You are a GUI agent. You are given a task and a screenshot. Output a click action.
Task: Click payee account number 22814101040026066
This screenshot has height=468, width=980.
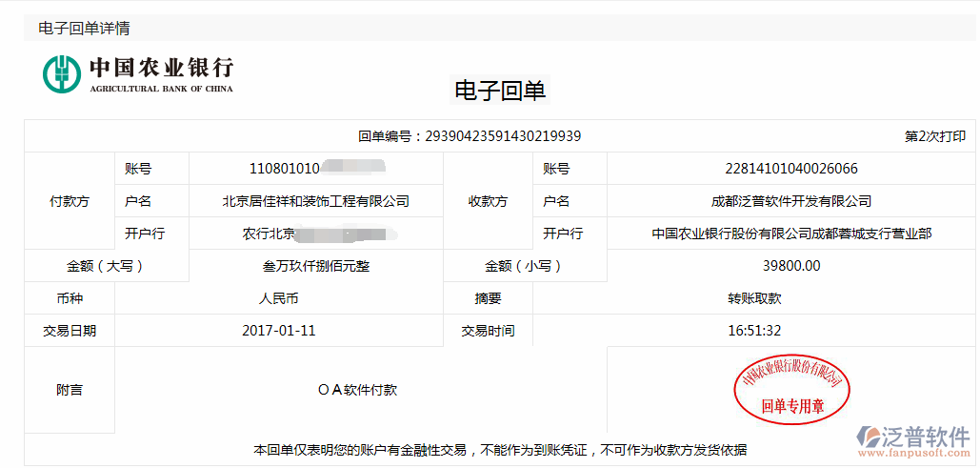coord(791,169)
